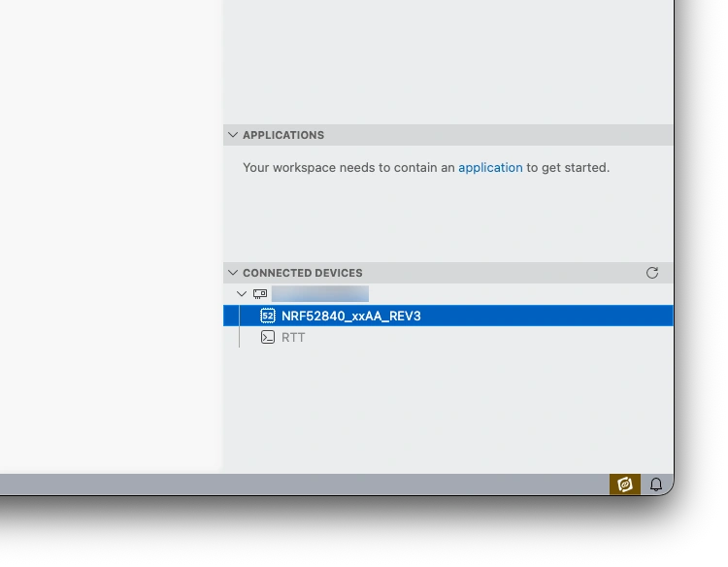Click the empty gray status bar area

[302, 484]
